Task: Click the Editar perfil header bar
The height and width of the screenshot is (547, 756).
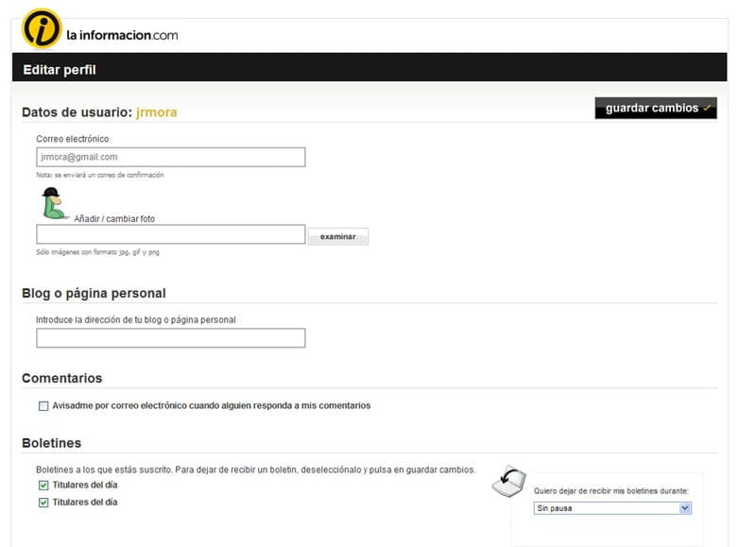Action: (x=369, y=67)
